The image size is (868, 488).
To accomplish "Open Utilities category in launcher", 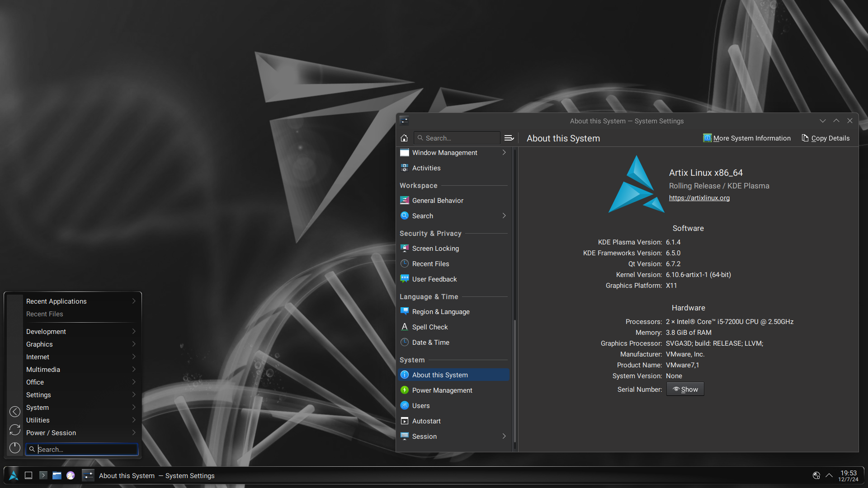I will click(81, 420).
